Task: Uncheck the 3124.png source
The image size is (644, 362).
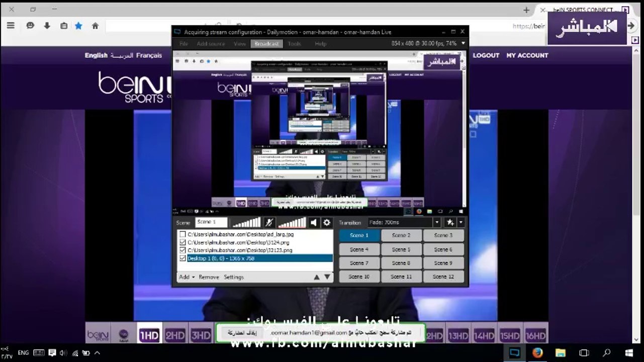Action: click(183, 242)
